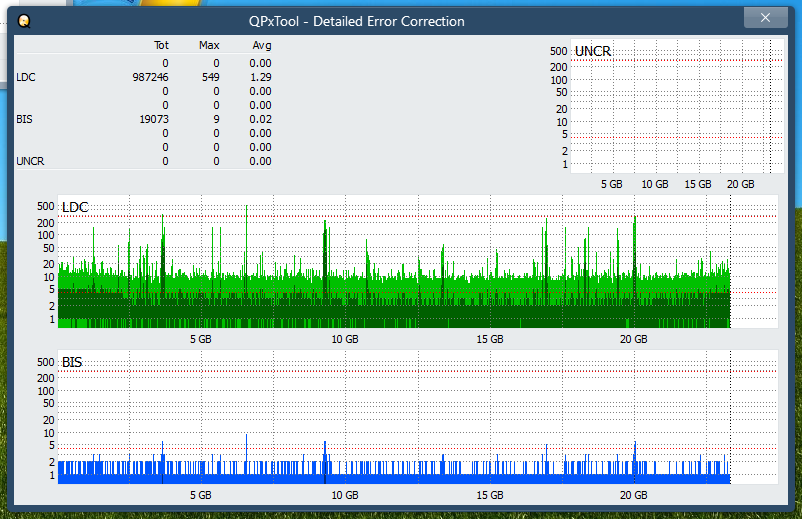Click the LDC chart title label
802x519 pixels.
pyautogui.click(x=75, y=207)
